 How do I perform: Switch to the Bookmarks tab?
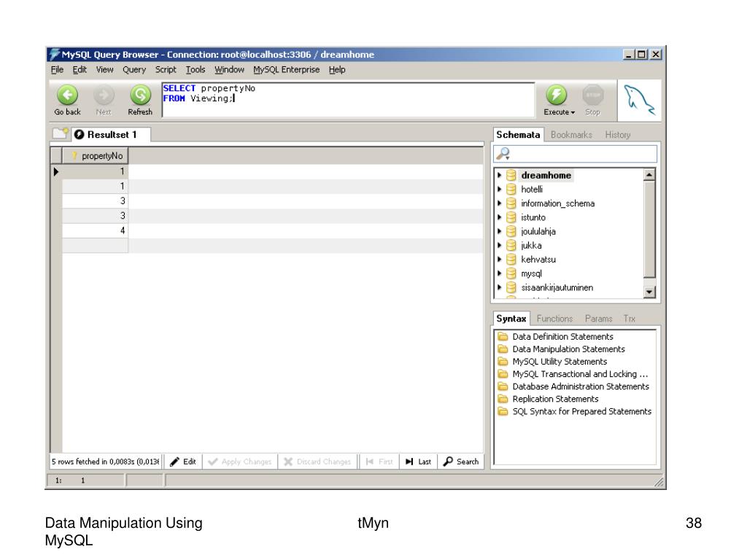click(571, 135)
